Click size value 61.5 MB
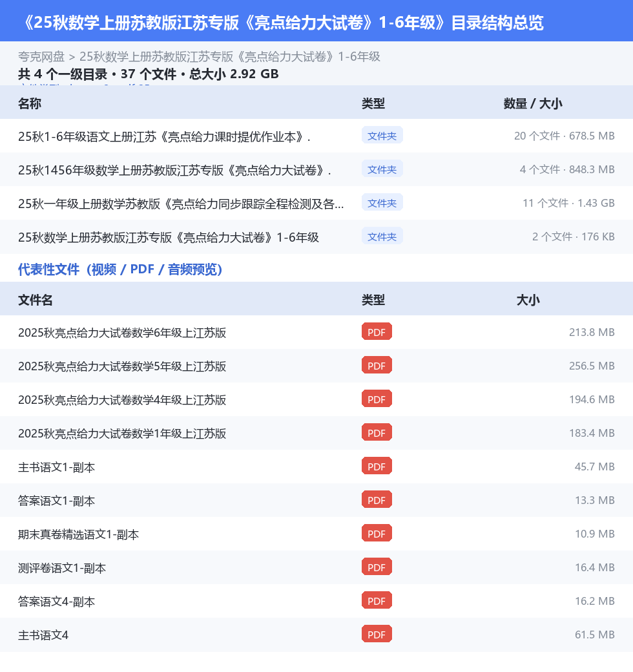The height and width of the screenshot is (672, 633). (594, 635)
